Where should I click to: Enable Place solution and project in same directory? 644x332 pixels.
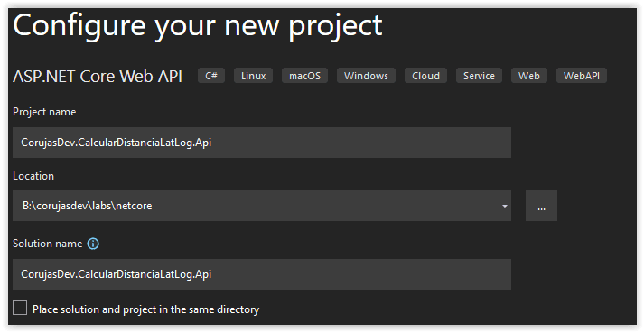tap(20, 308)
